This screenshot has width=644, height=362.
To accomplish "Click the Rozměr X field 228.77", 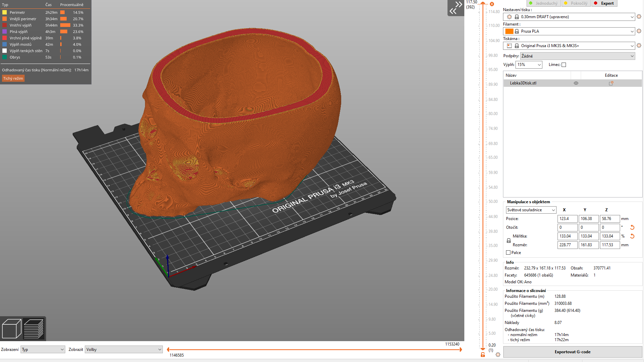I will coord(567,245).
